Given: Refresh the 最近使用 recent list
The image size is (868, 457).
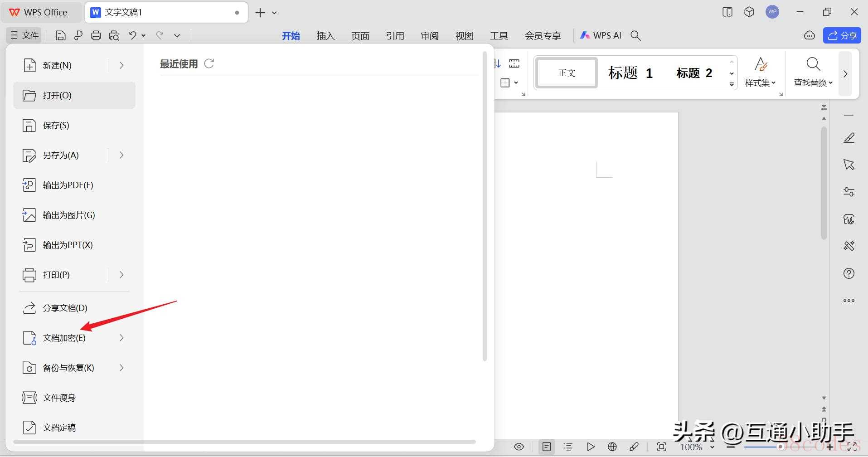Looking at the screenshot, I should click(x=209, y=64).
